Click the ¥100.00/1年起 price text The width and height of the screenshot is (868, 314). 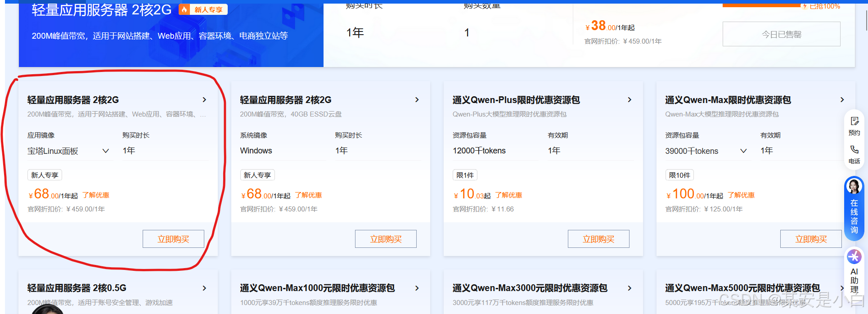[x=694, y=194]
